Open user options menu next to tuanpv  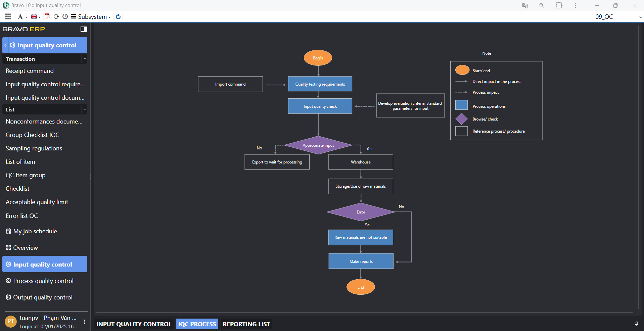click(85, 322)
